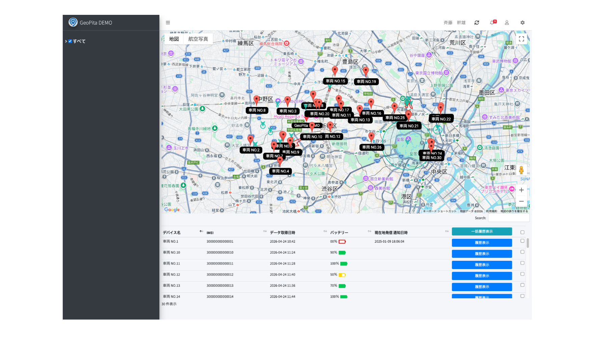Image resolution: width=595 pixels, height=364 pixels.
Task: Switch map to 航空写真 view
Action: [x=198, y=39]
